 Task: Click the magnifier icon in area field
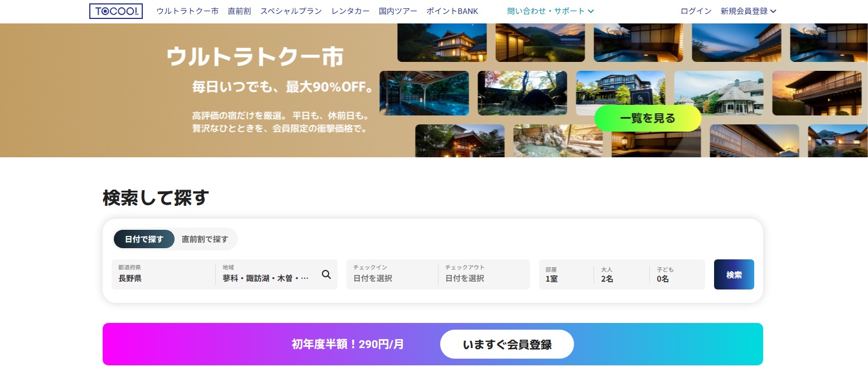point(326,274)
